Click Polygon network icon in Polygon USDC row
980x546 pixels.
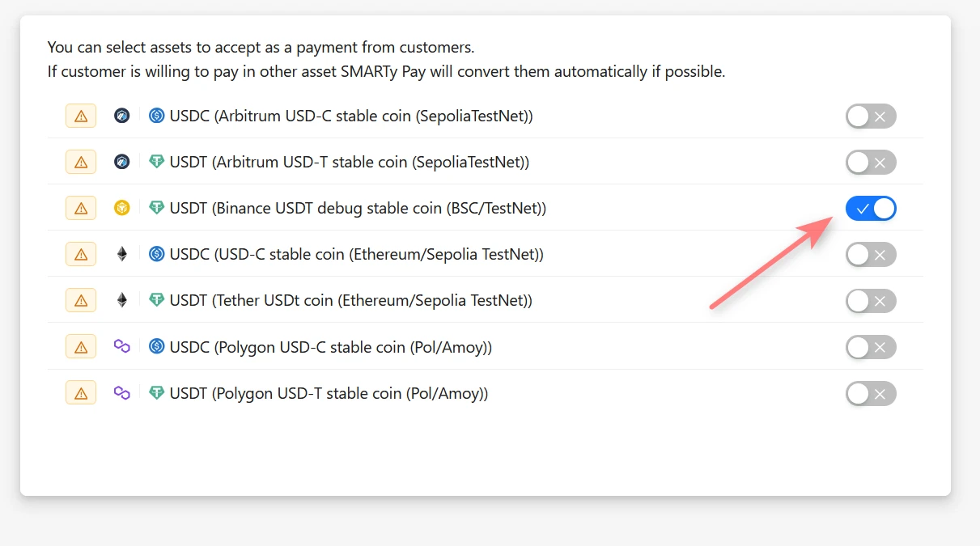121,347
